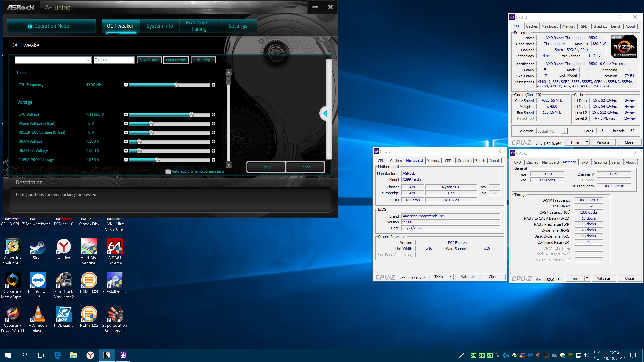Open PCMark04 desktop shortcut

pyautogui.click(x=89, y=283)
